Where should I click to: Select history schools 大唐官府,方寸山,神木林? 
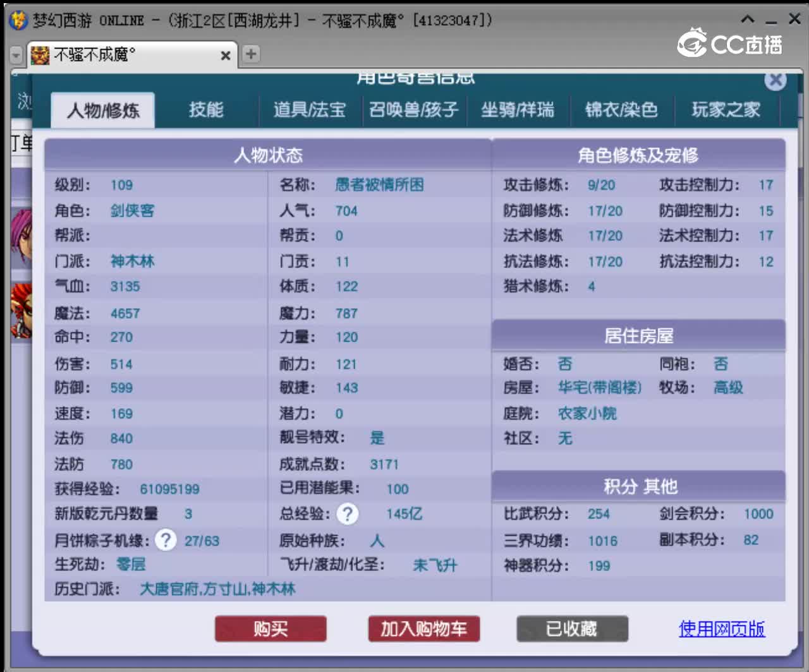click(217, 589)
